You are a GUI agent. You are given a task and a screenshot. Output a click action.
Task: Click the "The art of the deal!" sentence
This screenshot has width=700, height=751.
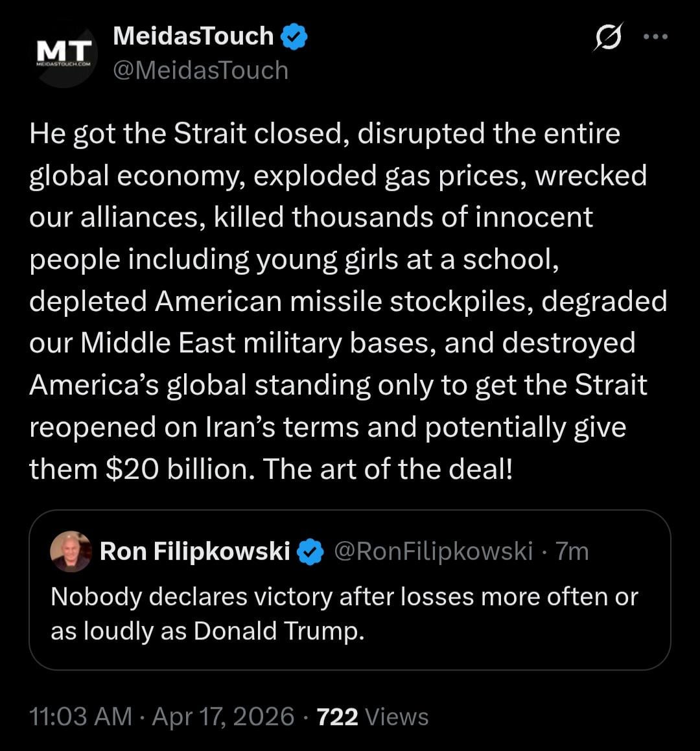tap(388, 469)
